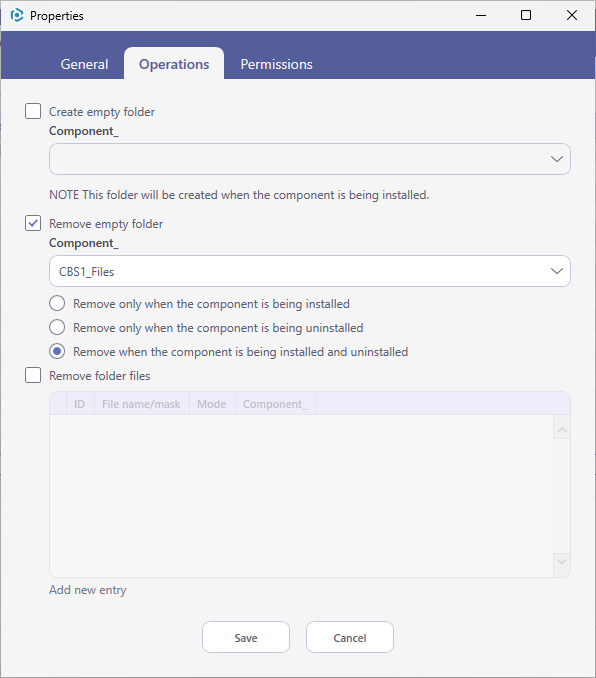Click the scroll up arrow in file list
The image size is (596, 678).
click(x=562, y=430)
